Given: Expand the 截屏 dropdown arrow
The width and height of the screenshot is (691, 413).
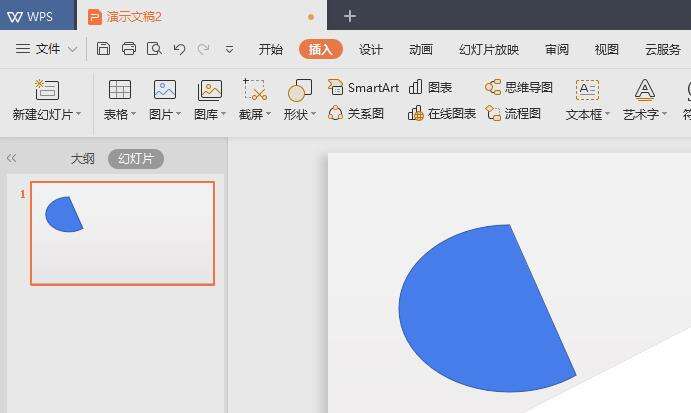Looking at the screenshot, I should (x=268, y=114).
